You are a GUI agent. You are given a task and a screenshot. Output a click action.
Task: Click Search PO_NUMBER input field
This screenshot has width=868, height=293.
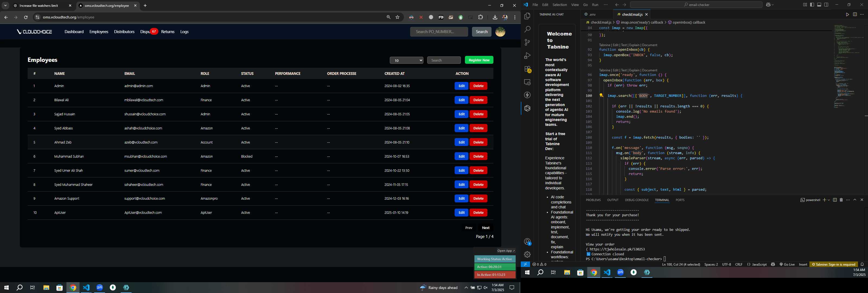439,32
